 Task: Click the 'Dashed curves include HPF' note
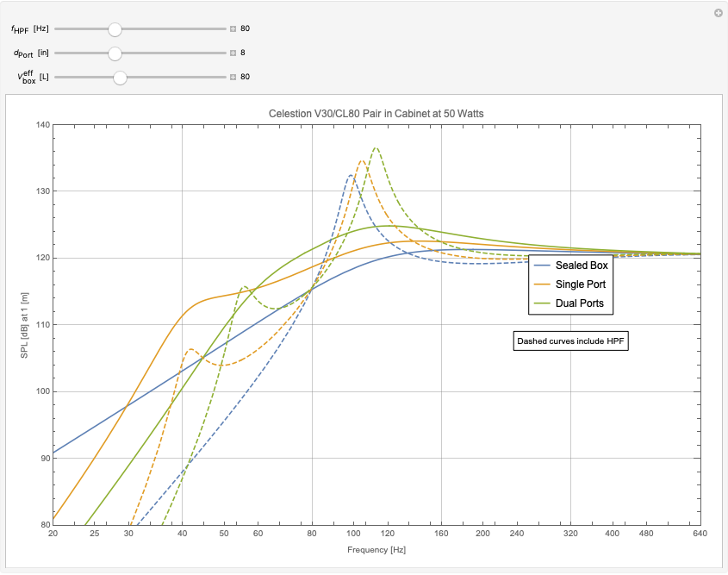click(570, 341)
